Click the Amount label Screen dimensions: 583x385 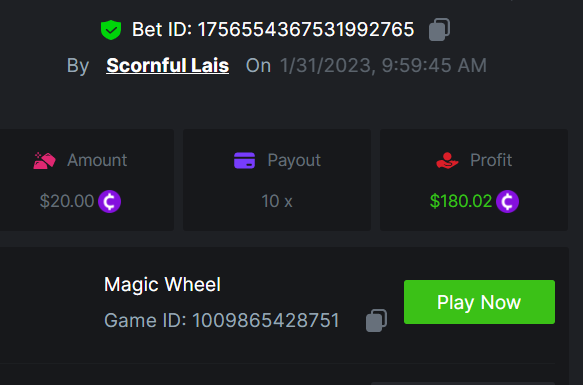coord(97,160)
